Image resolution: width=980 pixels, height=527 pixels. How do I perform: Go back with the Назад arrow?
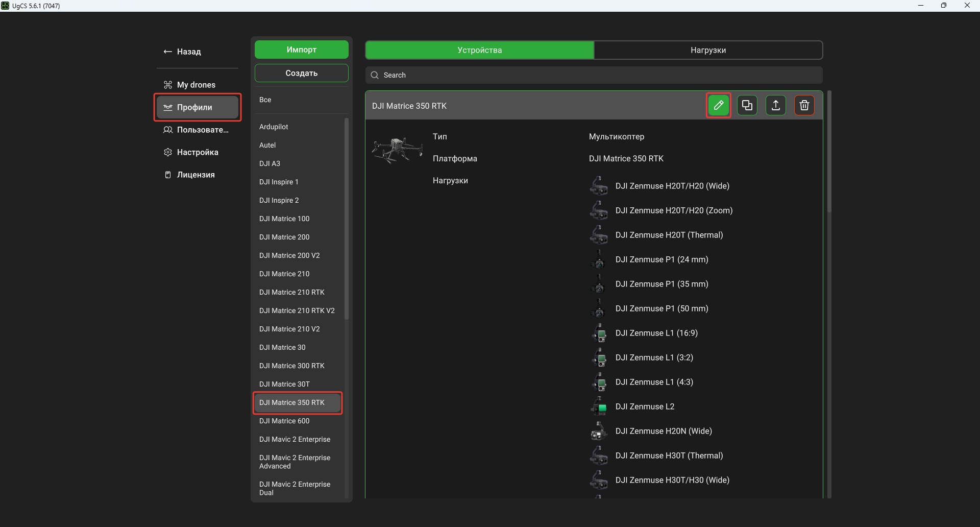coord(182,52)
